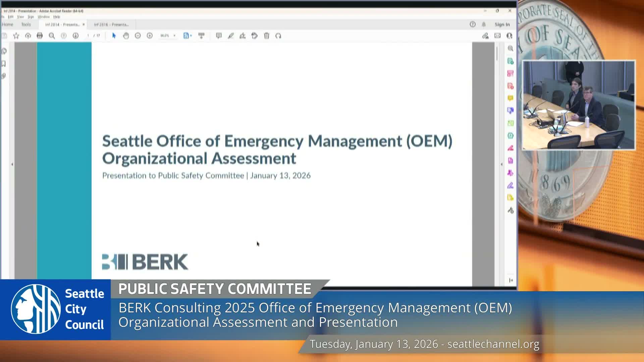Open the Window menu
This screenshot has height=362, width=644.
click(44, 17)
